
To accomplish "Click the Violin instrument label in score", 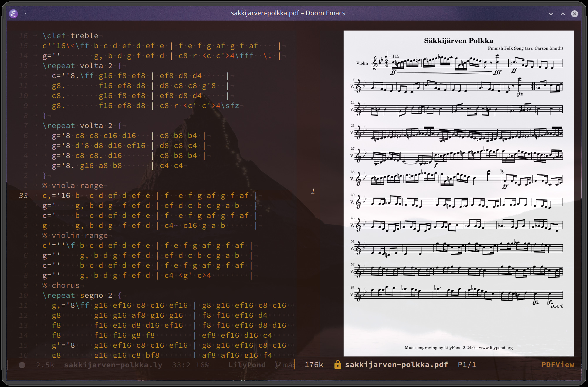I will [x=362, y=63].
